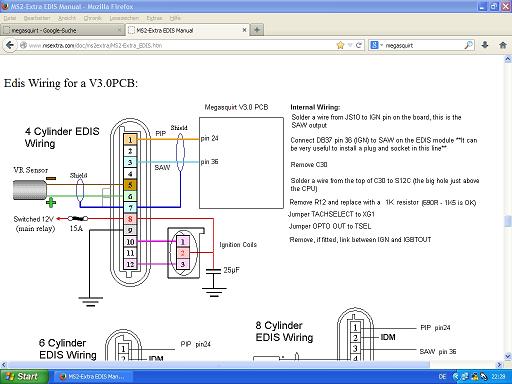Open the Lesezeichen menu
This screenshot has width=512, height=384.
pyautogui.click(x=124, y=18)
